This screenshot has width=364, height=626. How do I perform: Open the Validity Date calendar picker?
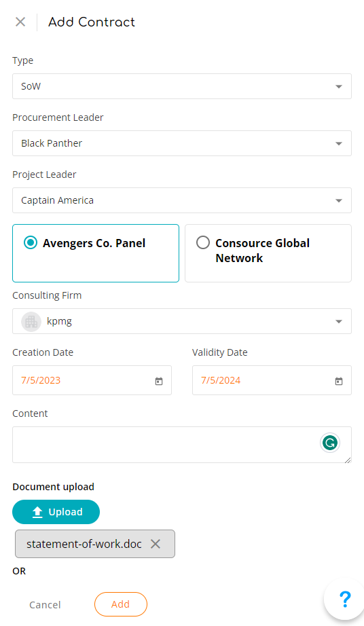click(x=339, y=381)
